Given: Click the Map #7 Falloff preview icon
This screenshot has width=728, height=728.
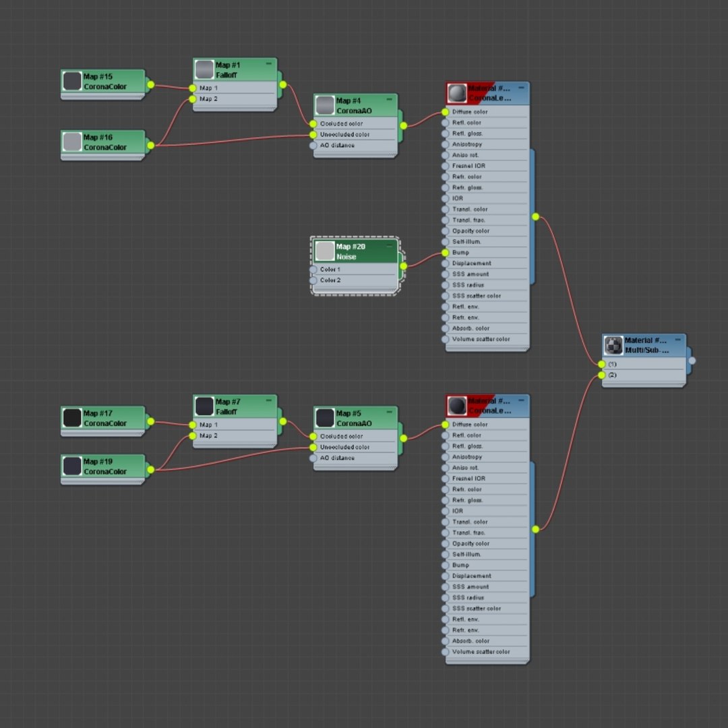Looking at the screenshot, I should (204, 406).
